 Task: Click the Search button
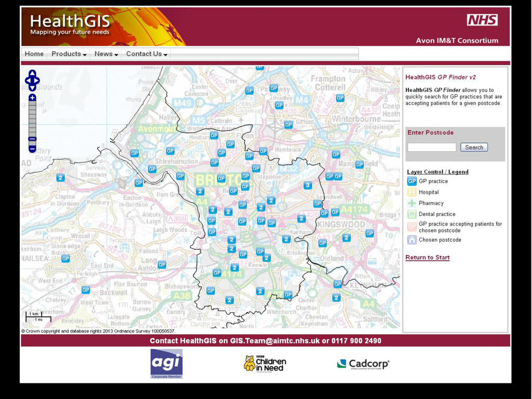click(474, 147)
